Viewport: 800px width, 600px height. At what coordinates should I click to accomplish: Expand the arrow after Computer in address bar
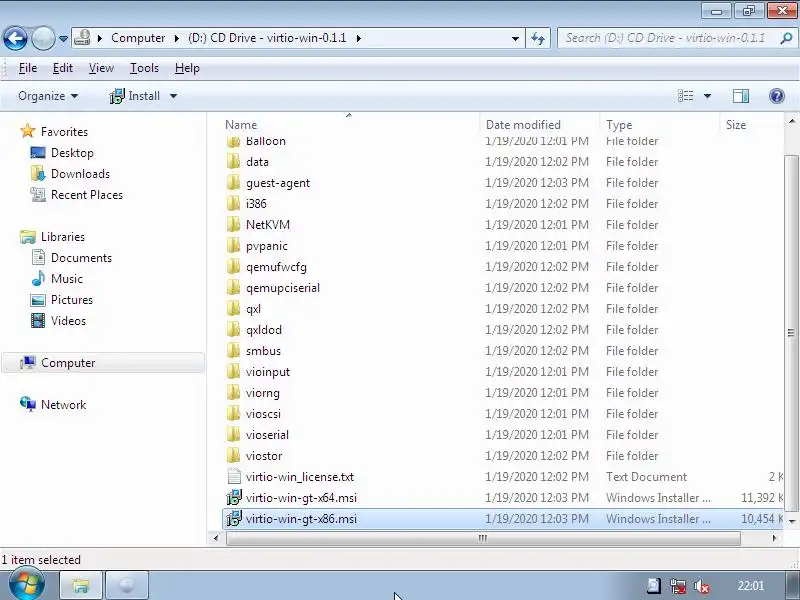(x=177, y=38)
